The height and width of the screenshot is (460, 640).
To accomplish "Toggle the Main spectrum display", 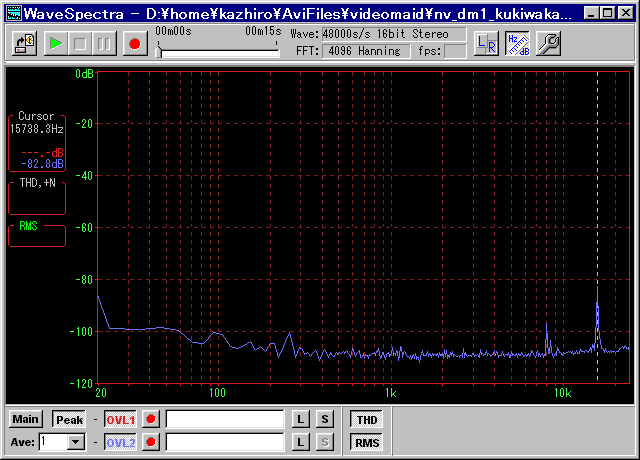I will click(x=27, y=419).
